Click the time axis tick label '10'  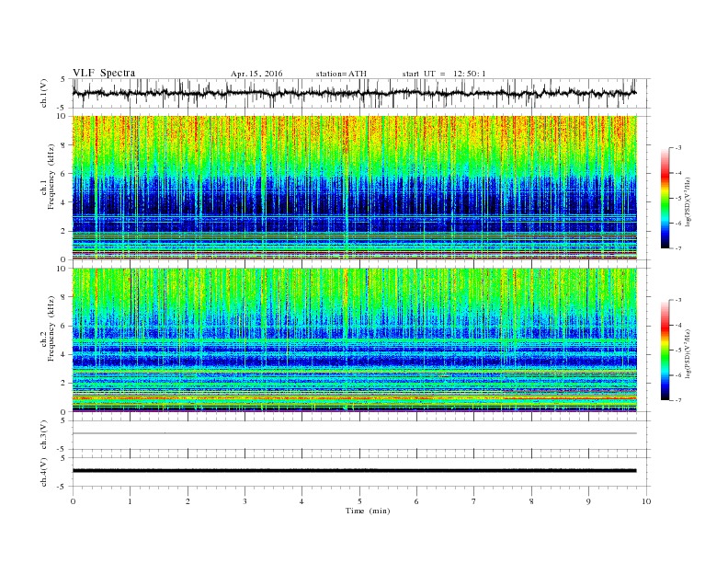coord(646,501)
